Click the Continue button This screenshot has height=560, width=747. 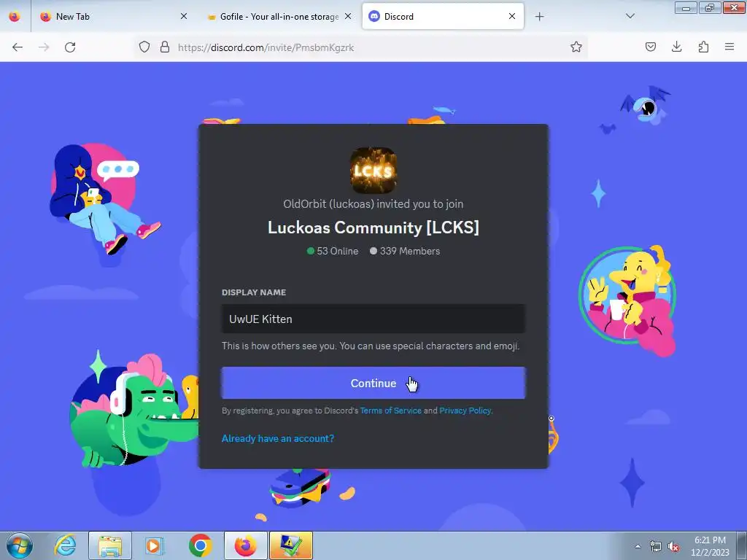click(373, 383)
